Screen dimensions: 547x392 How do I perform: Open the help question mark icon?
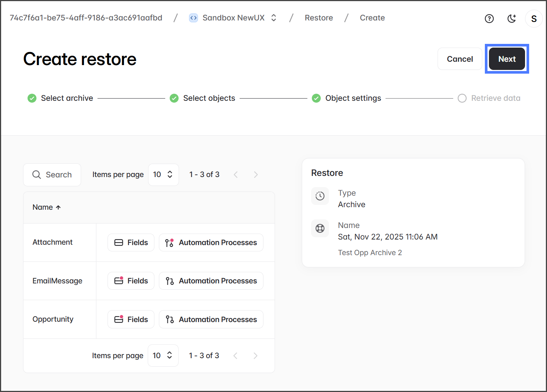point(489,19)
